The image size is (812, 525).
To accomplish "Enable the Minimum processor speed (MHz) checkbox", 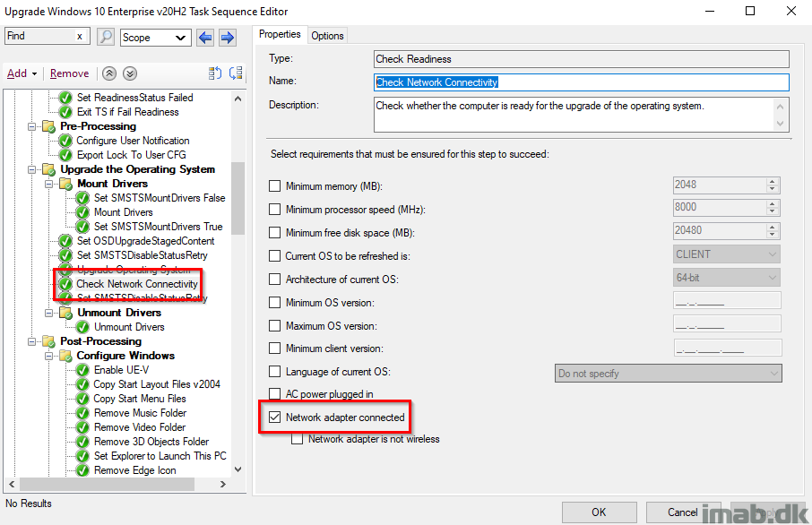I will [275, 209].
